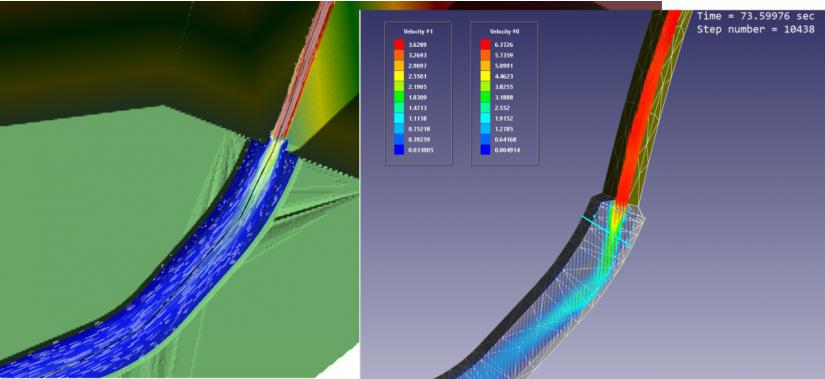The width and height of the screenshot is (825, 379).
Task: Click the dark blue 0.004914 swatch, Velocity #0
Action: coord(485,150)
